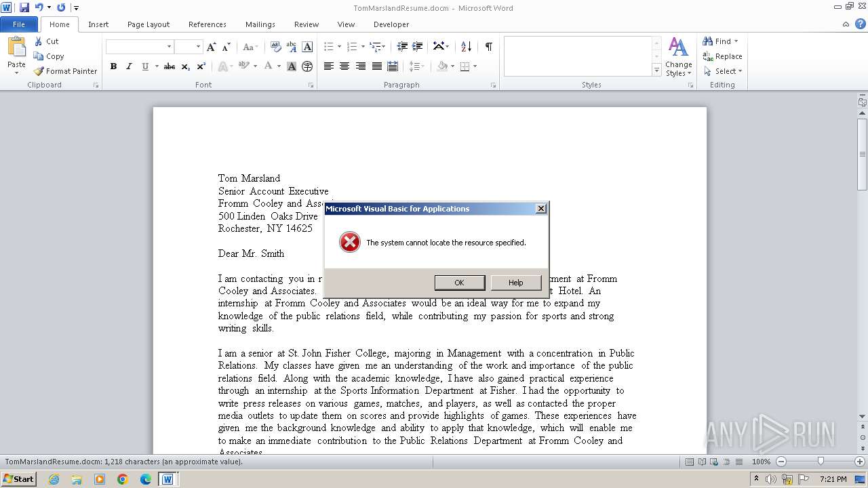Toggle Underline formatting

click(144, 66)
